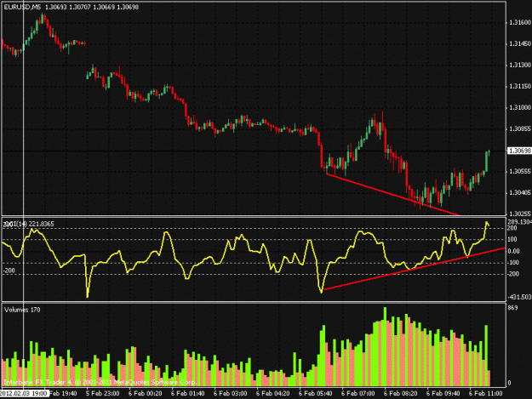Select the 6 Feb 11:00 time label
Image resolution: width=532 pixels, height=399 pixels.
click(x=485, y=393)
